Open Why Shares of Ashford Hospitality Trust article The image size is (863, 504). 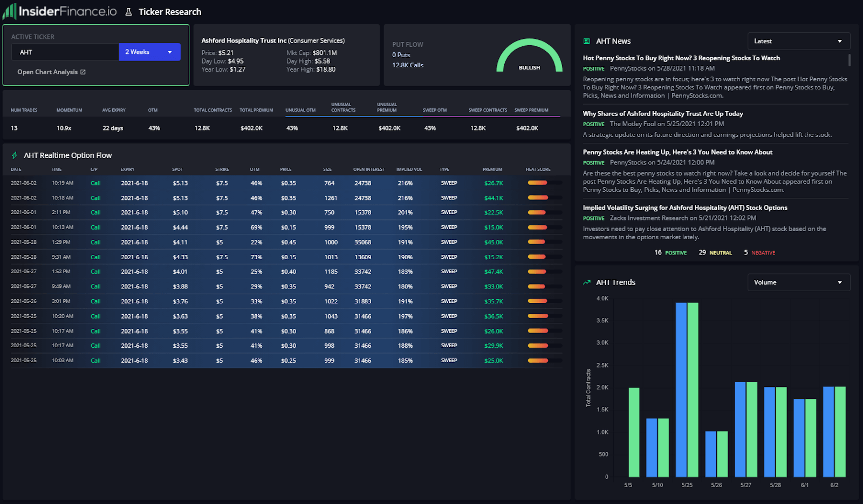coord(663,114)
